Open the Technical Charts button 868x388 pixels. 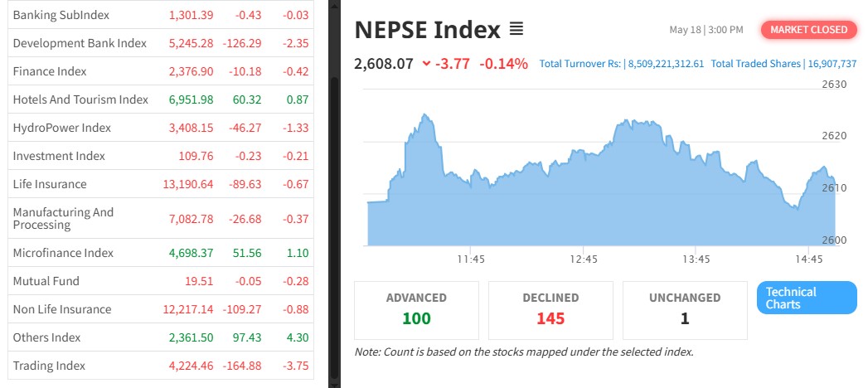[806, 298]
